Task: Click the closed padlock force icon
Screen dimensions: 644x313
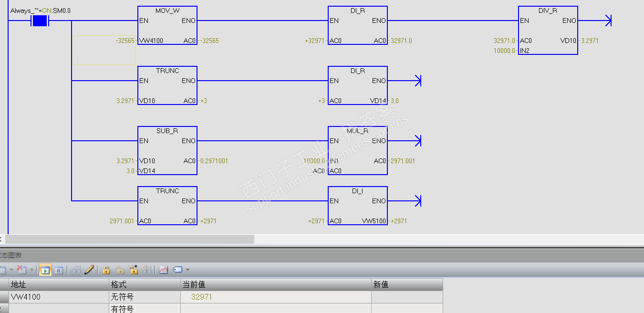Action: 106,270
